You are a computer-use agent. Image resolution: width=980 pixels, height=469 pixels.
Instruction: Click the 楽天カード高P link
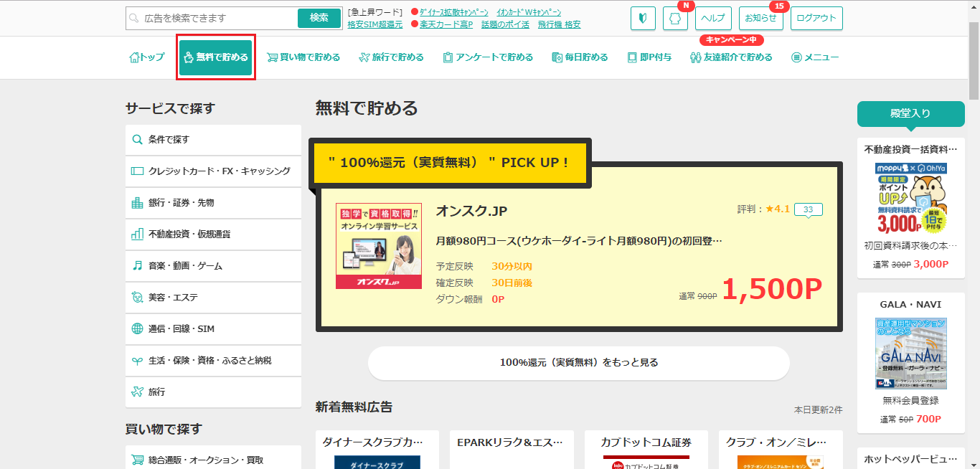pyautogui.click(x=446, y=24)
